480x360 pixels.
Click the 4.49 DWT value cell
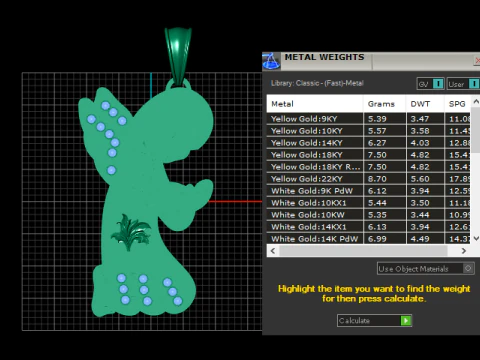tap(425, 238)
